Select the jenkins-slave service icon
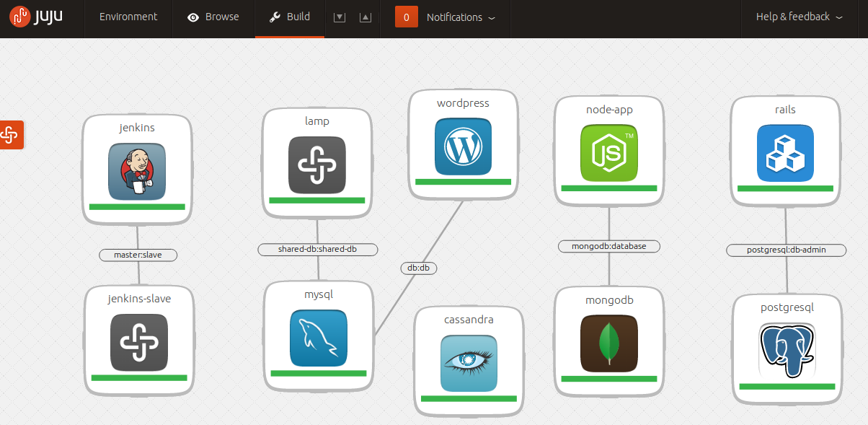The width and height of the screenshot is (868, 425). click(x=139, y=342)
